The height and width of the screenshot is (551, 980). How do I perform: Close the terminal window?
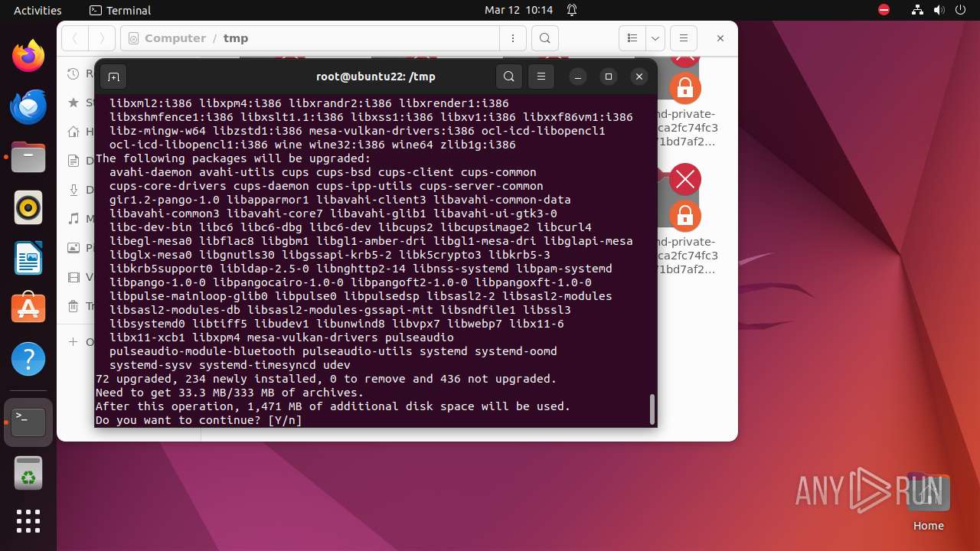[x=639, y=77]
